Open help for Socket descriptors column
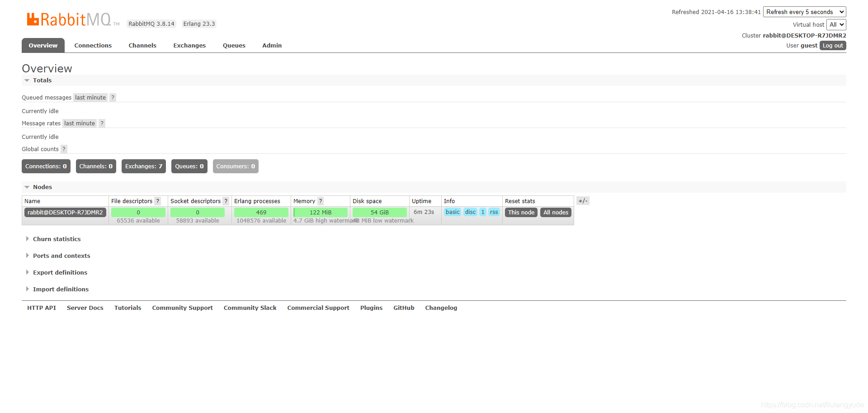 [x=226, y=201]
